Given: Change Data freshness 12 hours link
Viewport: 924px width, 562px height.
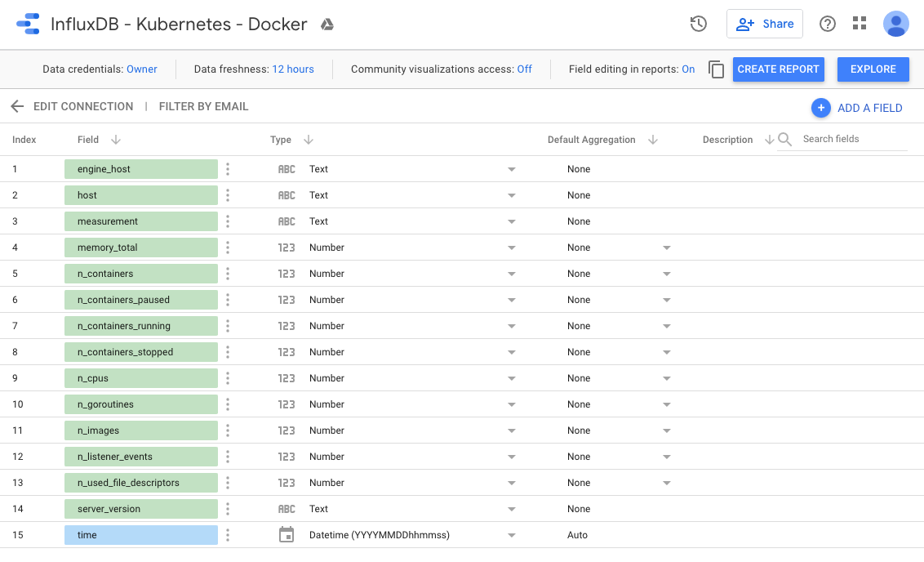Looking at the screenshot, I should point(293,69).
